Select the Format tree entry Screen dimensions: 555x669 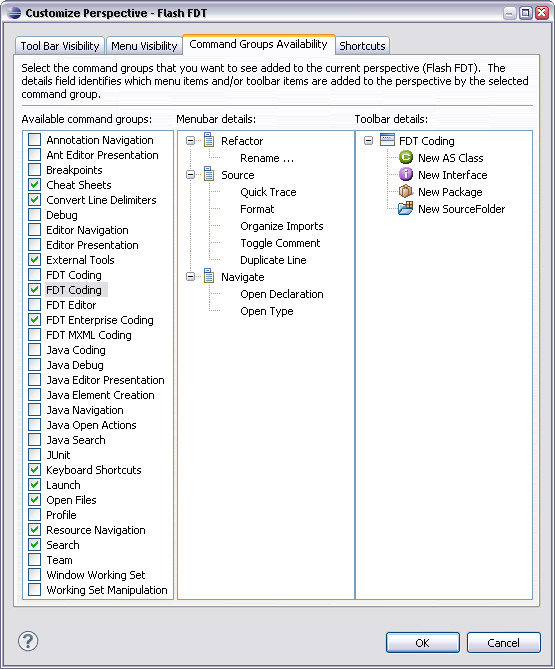pos(257,209)
